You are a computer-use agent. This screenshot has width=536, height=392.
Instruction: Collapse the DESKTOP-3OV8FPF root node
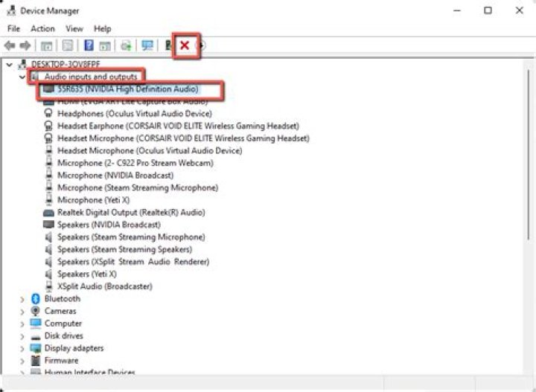tap(10, 64)
